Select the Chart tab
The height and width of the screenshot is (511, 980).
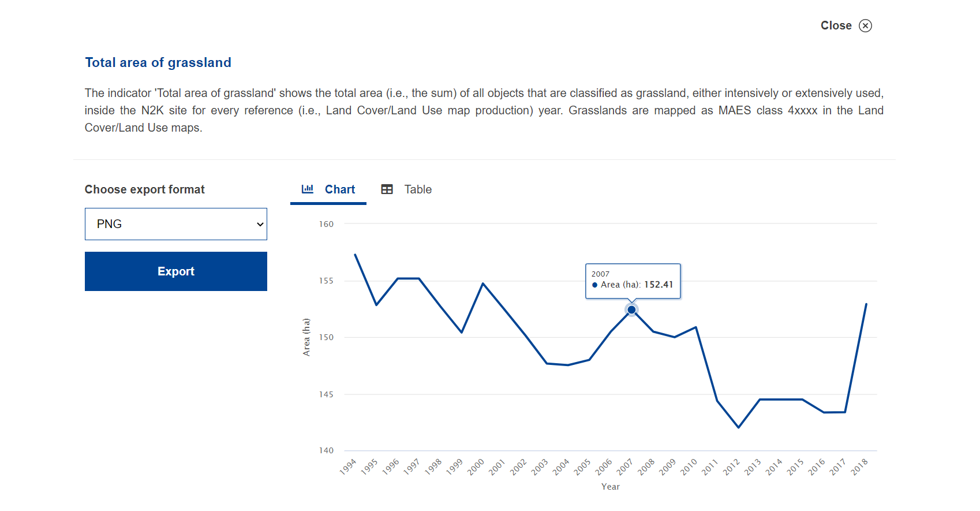pyautogui.click(x=339, y=189)
